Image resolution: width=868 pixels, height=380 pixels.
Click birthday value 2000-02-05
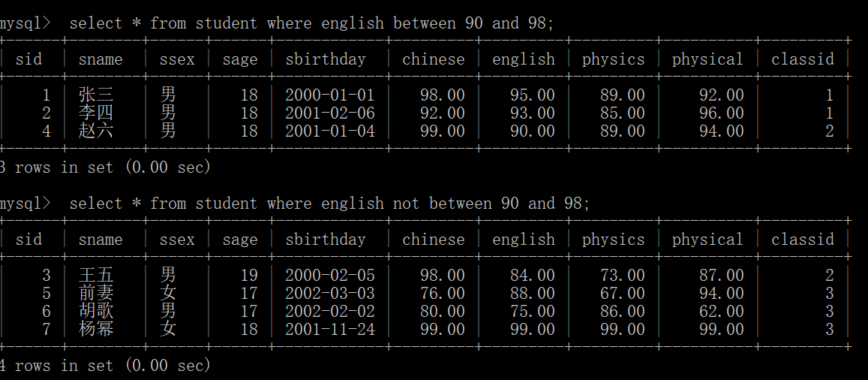(x=330, y=275)
